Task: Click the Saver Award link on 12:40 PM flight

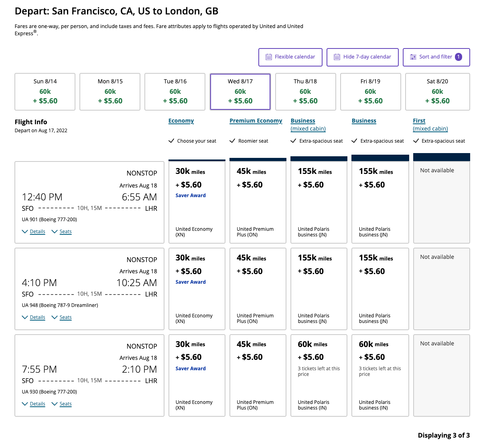Action: (x=191, y=195)
